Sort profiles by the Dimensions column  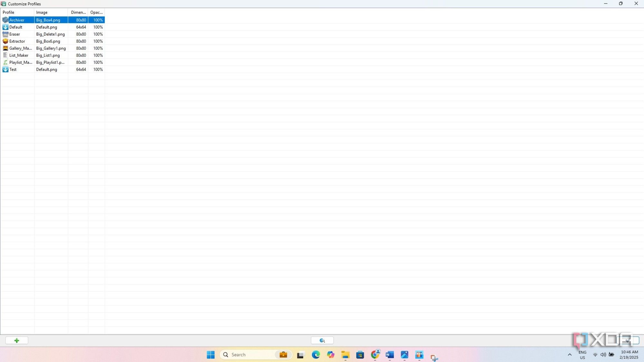click(78, 12)
